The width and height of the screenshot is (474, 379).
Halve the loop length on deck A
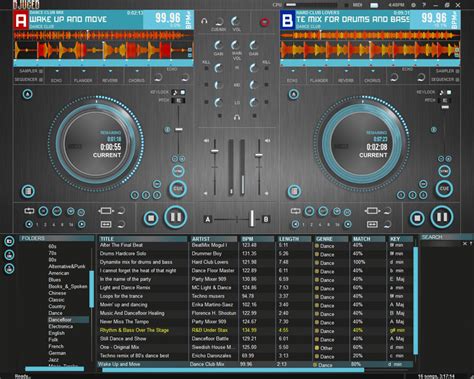click(29, 224)
